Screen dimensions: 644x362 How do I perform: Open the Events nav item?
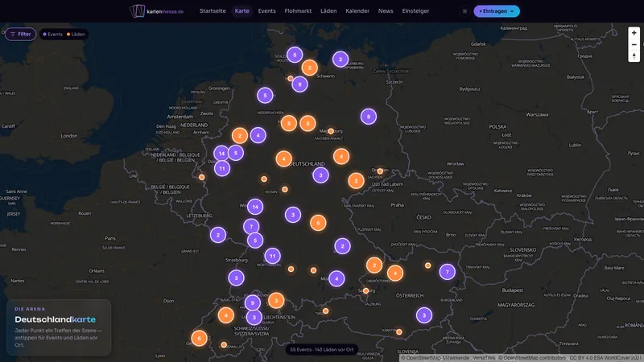(x=267, y=11)
